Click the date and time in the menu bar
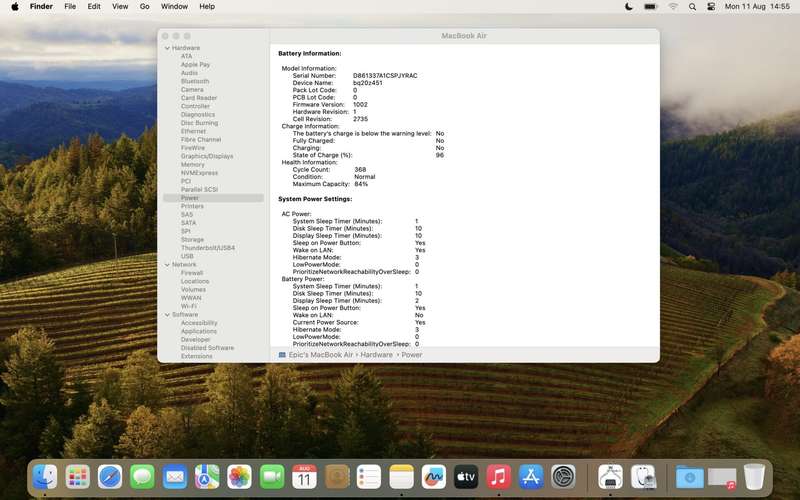This screenshot has height=500, width=800. click(x=757, y=7)
